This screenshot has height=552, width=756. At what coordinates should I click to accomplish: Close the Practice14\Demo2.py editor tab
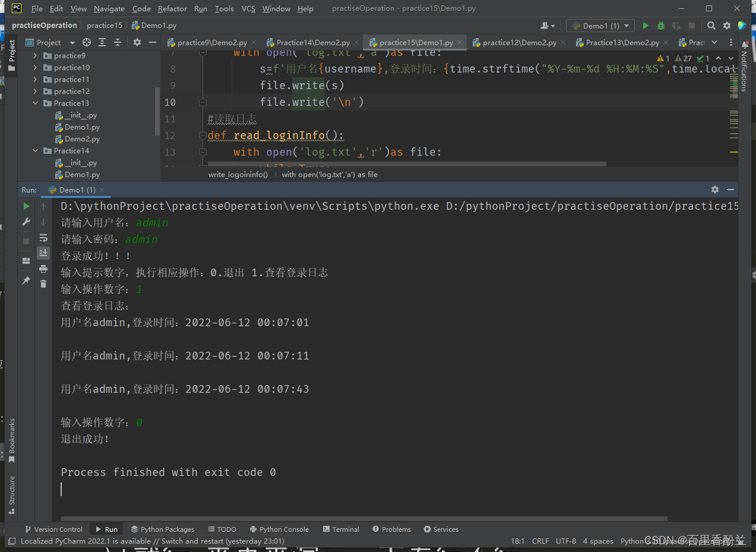tap(356, 43)
